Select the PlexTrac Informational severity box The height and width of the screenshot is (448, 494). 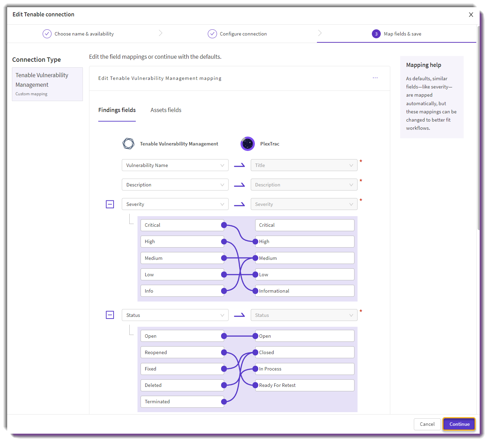point(305,291)
